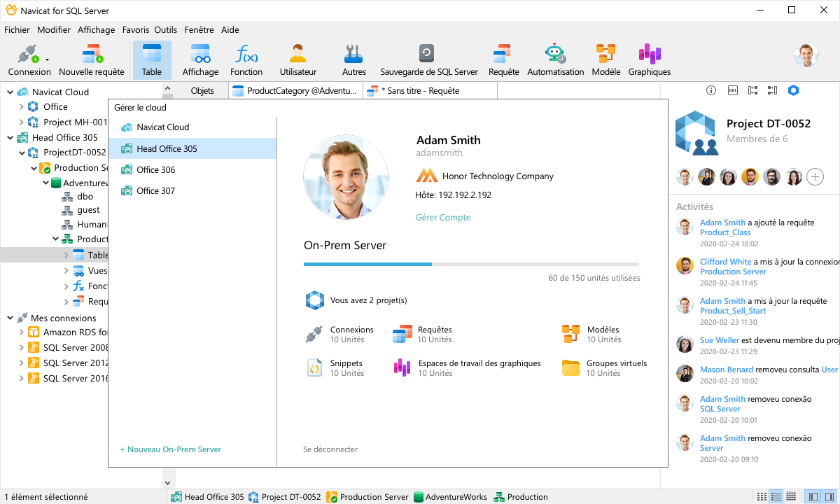Open the Automatisation robot icon
Image resolution: width=840 pixels, height=504 pixels.
pos(555,54)
